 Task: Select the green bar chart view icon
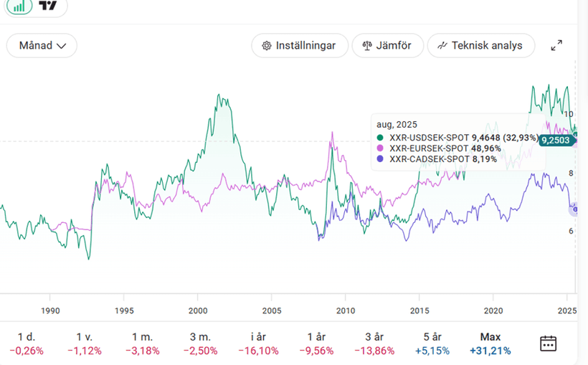pyautogui.click(x=22, y=6)
